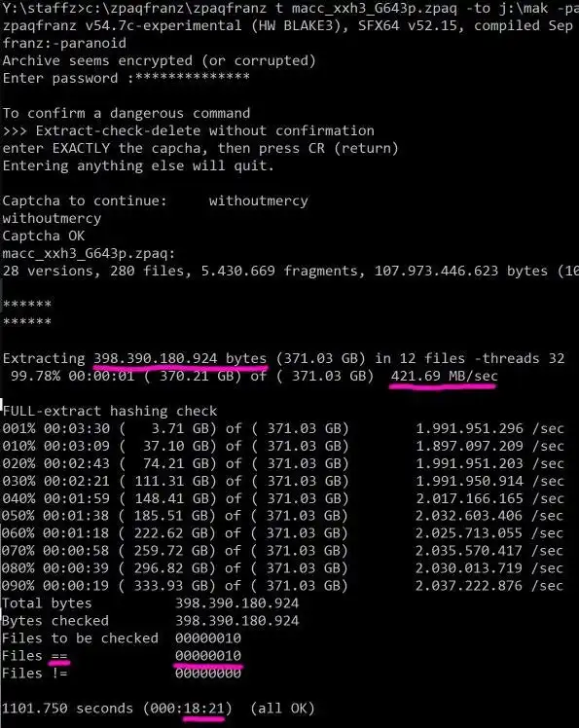Screen dimensions: 579x728
Task: Click the '030% 00:02:21' progress row
Action: [283, 481]
